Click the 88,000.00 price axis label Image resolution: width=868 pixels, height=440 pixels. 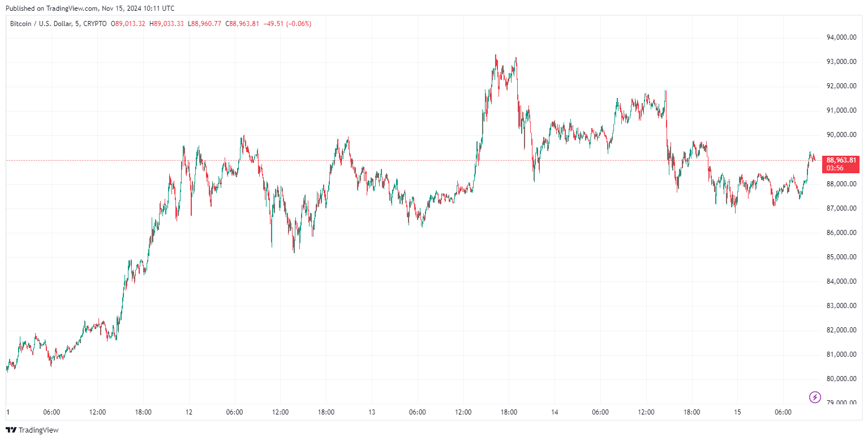point(840,184)
